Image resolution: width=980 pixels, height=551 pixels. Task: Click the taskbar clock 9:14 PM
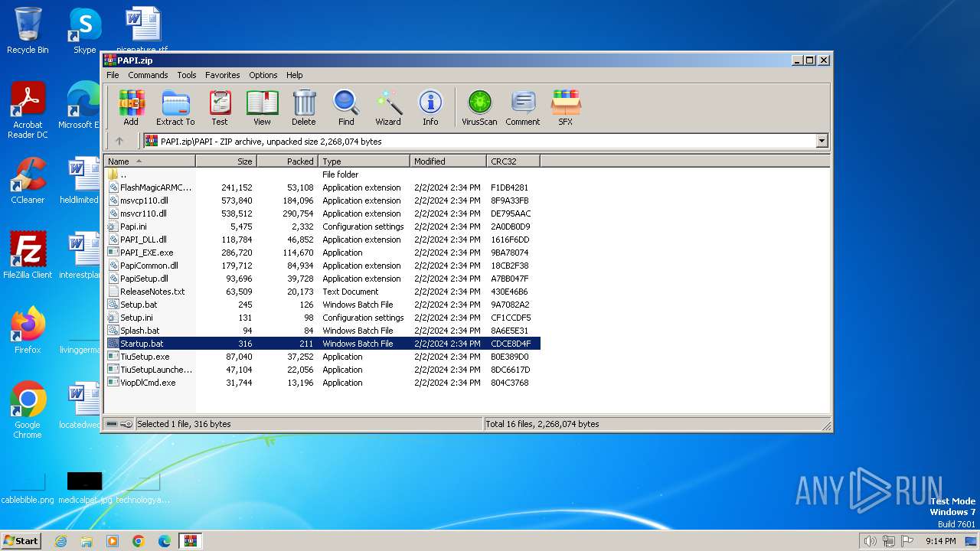(940, 541)
